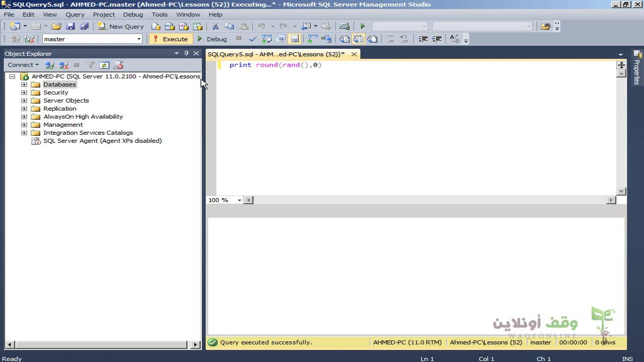This screenshot has width=644, height=362.
Task: Expand the AlwaysOn High Availability folder
Action: pos(24,117)
